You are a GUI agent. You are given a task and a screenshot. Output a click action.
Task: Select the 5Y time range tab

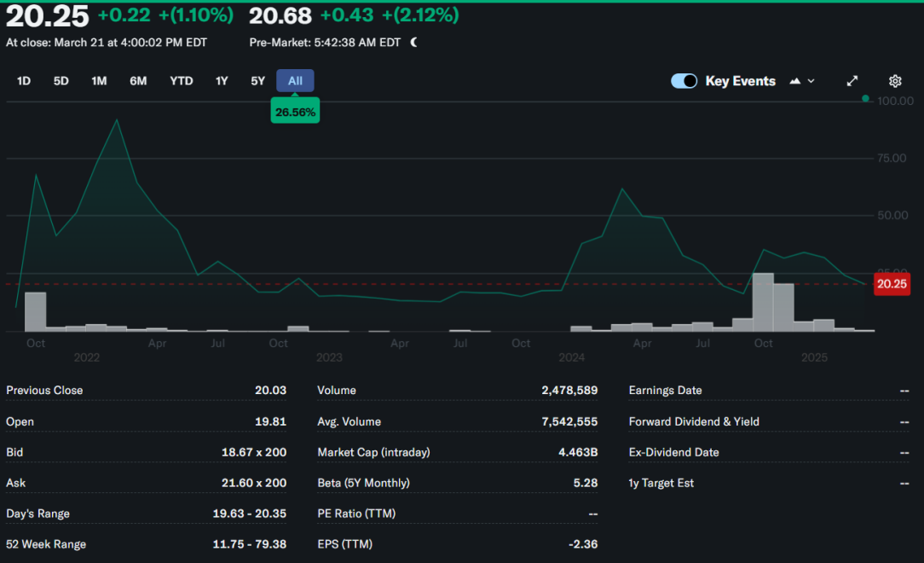(x=257, y=81)
